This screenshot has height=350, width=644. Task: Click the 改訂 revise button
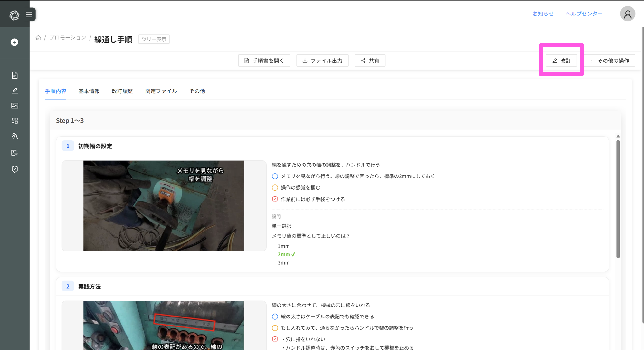(x=561, y=61)
